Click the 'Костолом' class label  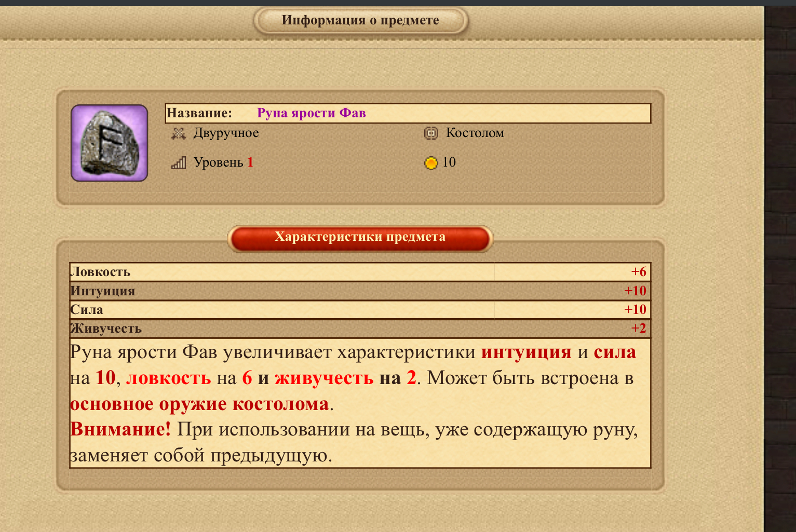pos(475,133)
